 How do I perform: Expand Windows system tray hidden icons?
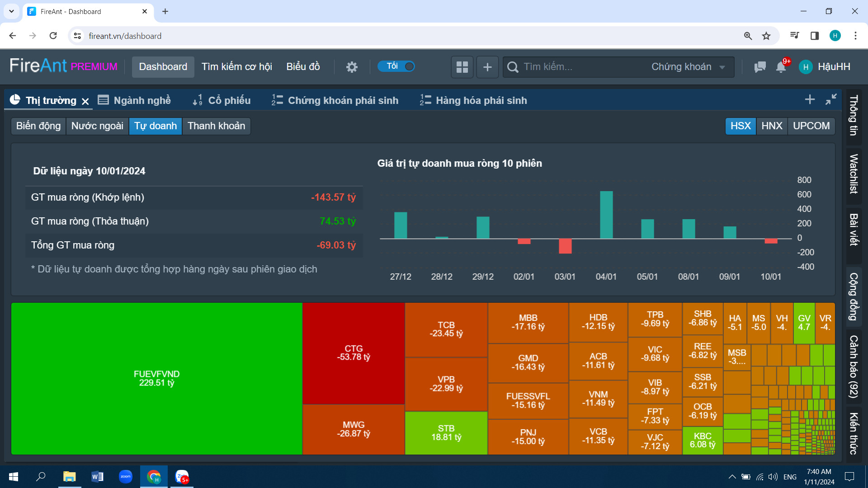[732, 477]
